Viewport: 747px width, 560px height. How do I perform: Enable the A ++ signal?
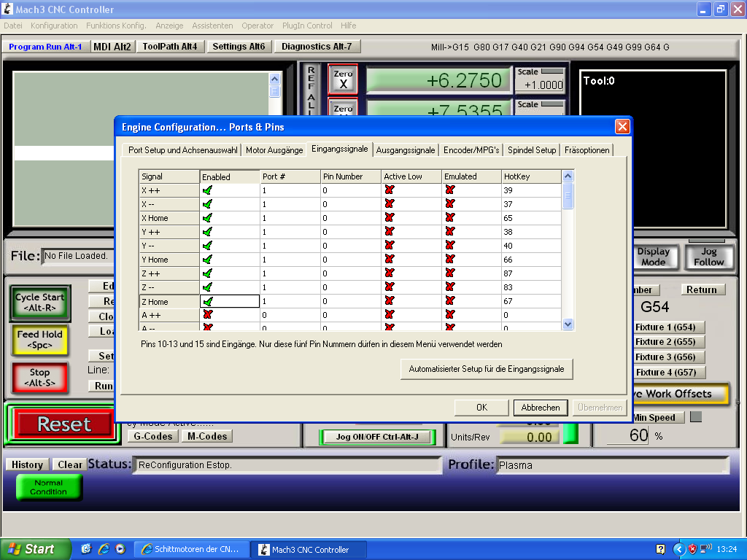pyautogui.click(x=207, y=315)
